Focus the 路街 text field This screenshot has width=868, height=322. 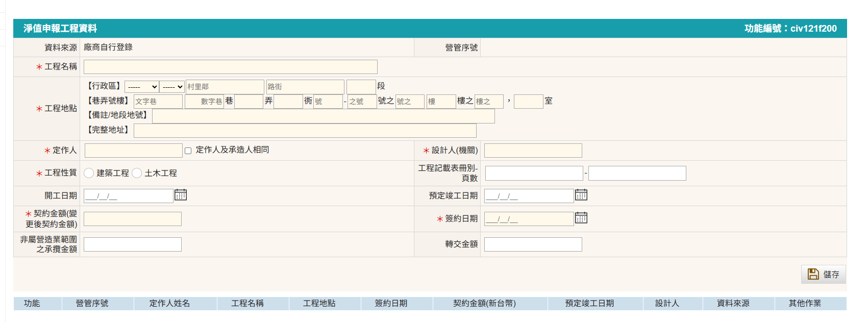coord(305,87)
